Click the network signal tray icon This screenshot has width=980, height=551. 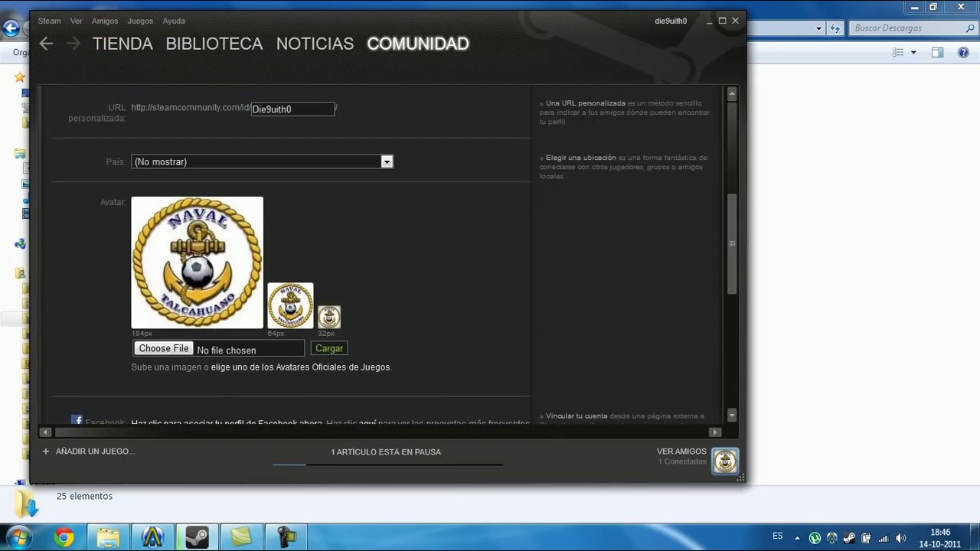tap(884, 538)
